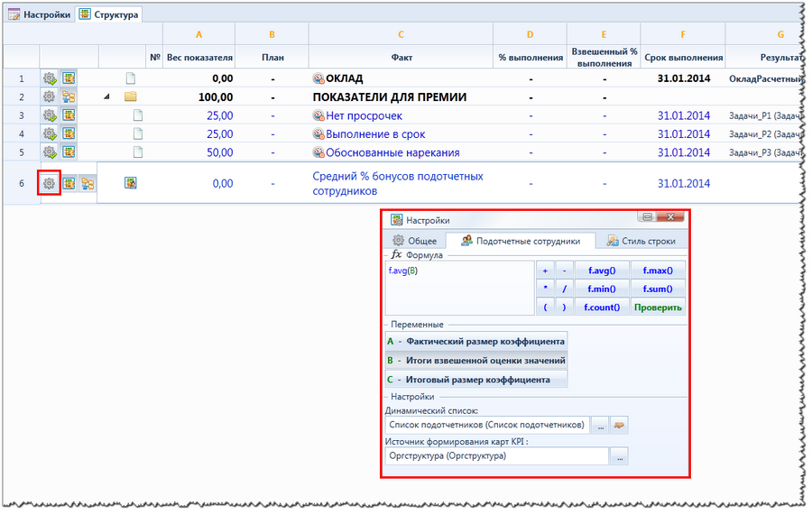Click the table icon in row 1
The height and width of the screenshot is (514, 812).
click(x=69, y=78)
